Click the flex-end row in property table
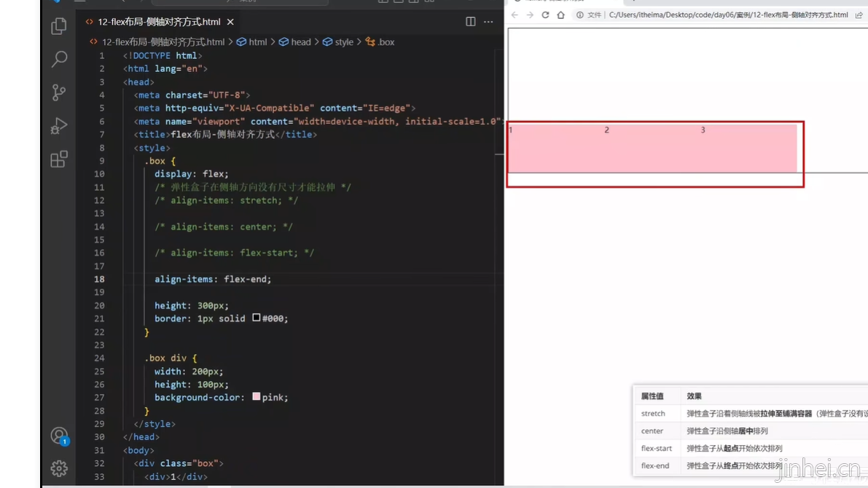 click(751, 465)
